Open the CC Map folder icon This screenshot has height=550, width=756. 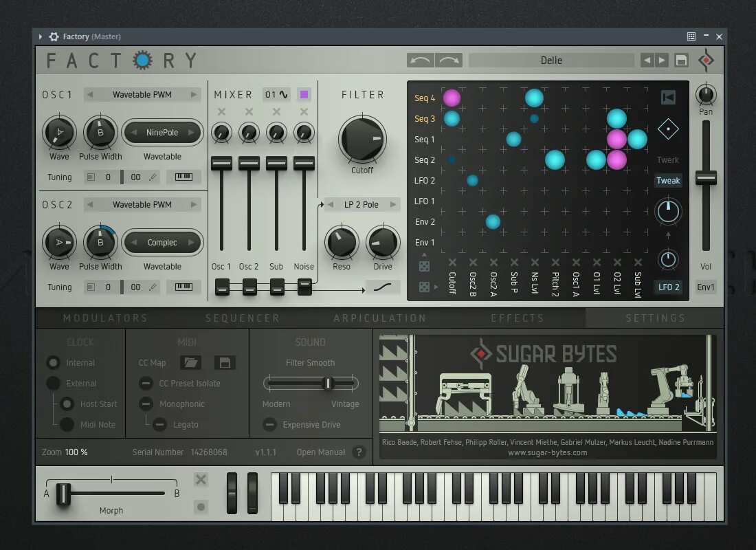click(x=190, y=362)
